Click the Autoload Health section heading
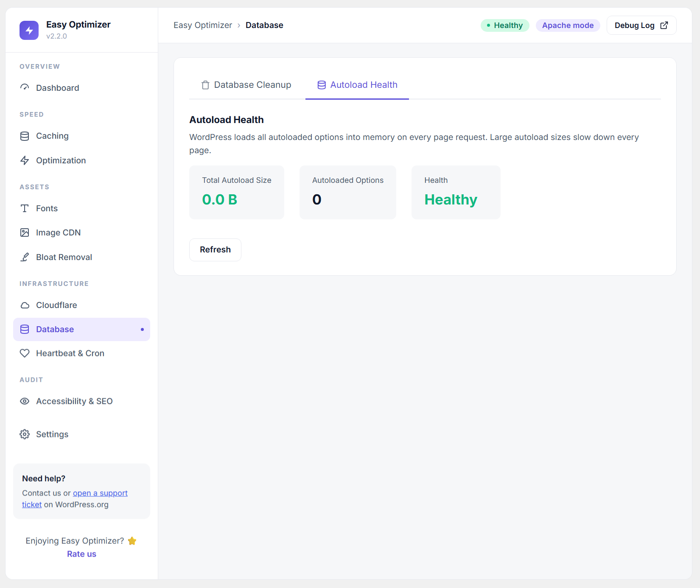The width and height of the screenshot is (700, 588). click(227, 120)
